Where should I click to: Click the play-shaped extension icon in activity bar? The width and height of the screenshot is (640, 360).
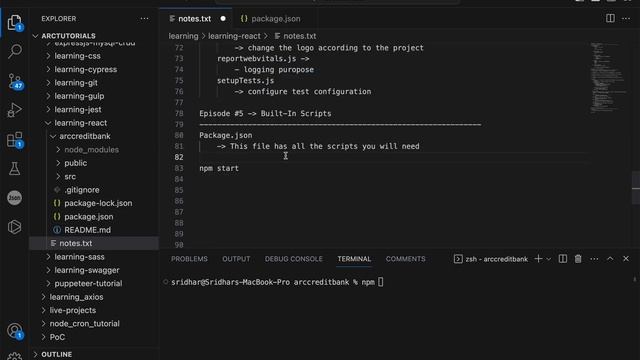15,227
